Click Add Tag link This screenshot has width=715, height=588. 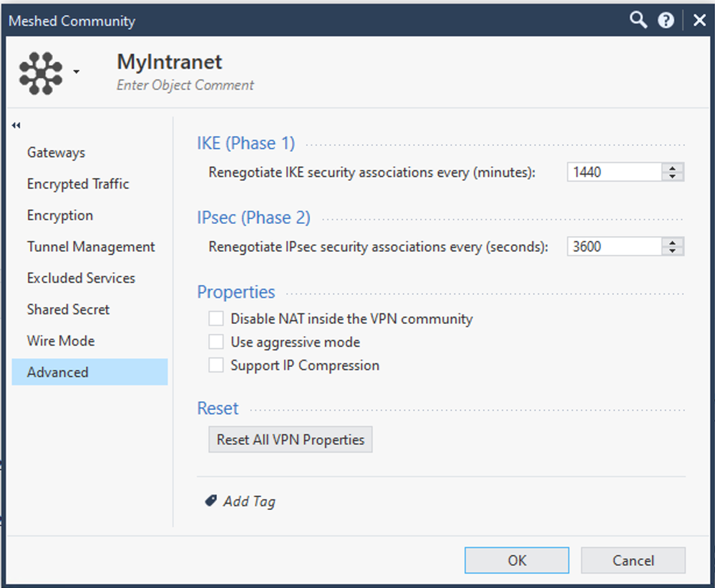click(249, 501)
